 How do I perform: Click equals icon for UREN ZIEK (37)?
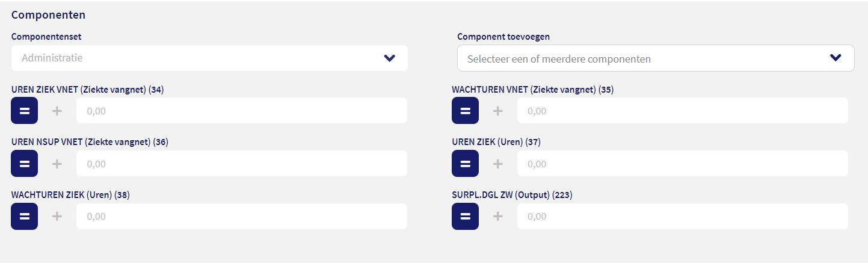(465, 164)
